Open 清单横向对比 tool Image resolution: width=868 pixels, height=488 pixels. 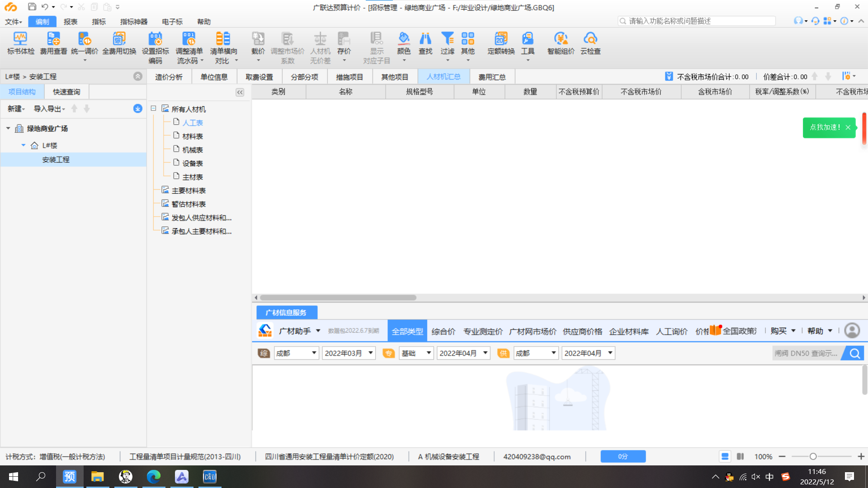pyautogui.click(x=223, y=47)
